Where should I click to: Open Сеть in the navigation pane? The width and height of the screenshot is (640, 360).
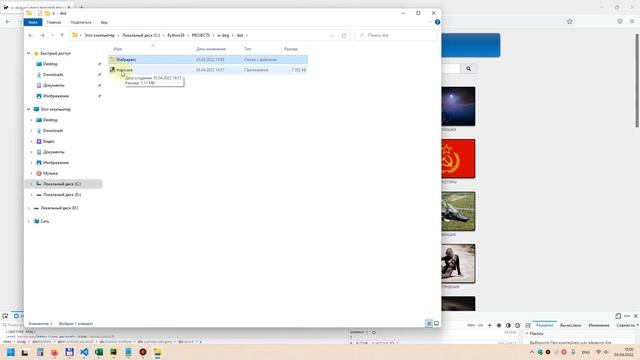click(x=44, y=221)
